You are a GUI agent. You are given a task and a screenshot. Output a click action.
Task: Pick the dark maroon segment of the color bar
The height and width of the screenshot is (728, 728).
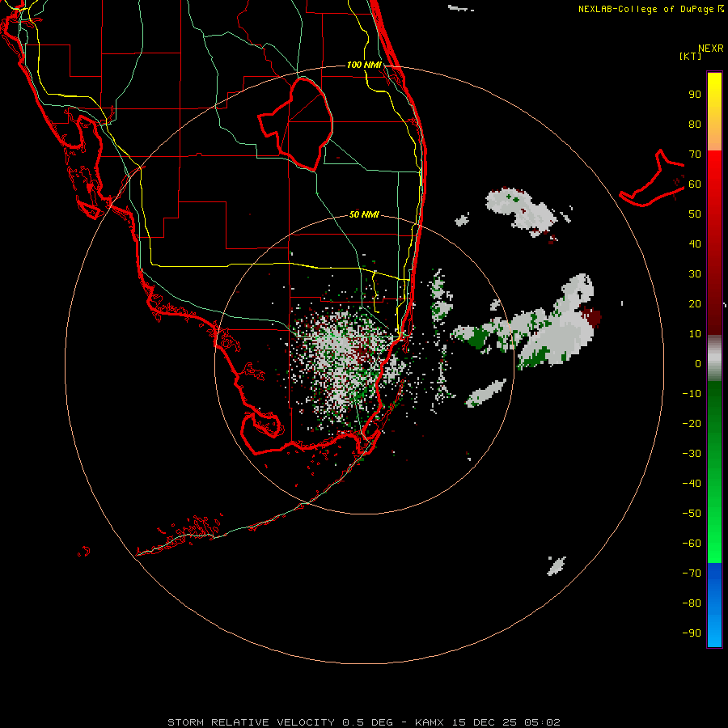pos(714,315)
